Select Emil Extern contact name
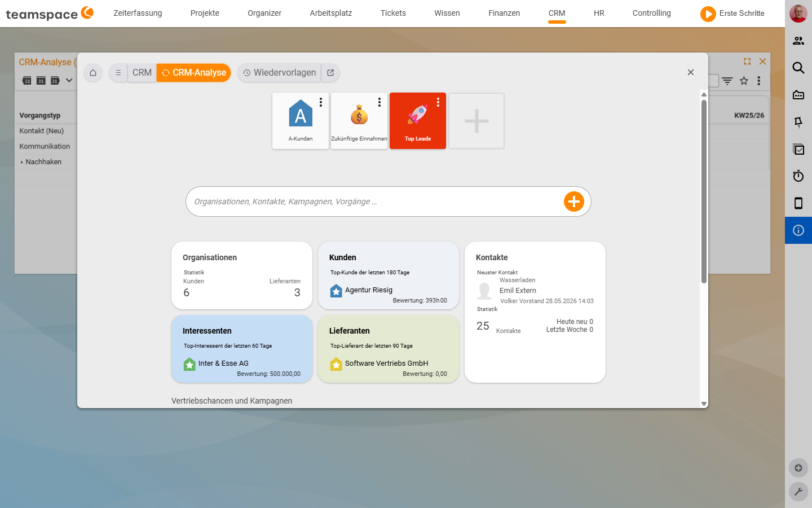Image resolution: width=812 pixels, height=508 pixels. point(518,291)
